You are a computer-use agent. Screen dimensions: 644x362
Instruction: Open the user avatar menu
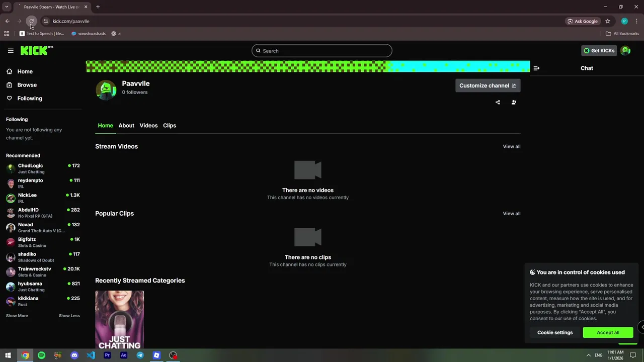click(x=625, y=51)
